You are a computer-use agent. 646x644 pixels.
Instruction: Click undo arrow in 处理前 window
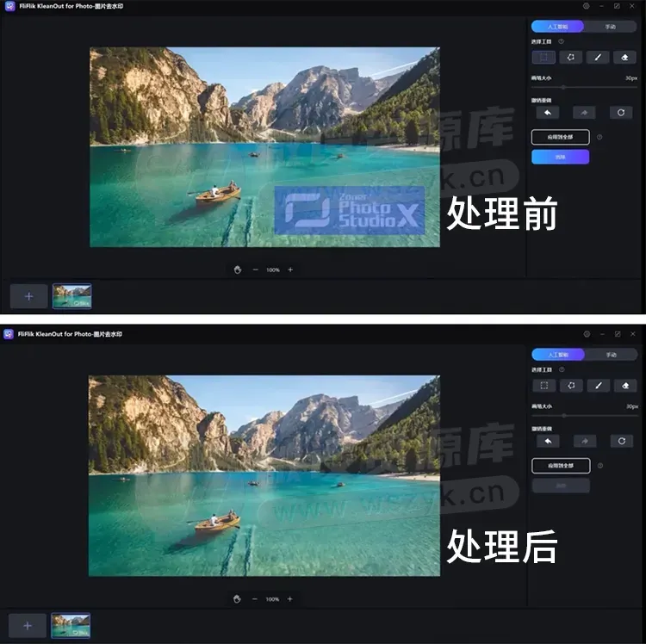tap(548, 113)
